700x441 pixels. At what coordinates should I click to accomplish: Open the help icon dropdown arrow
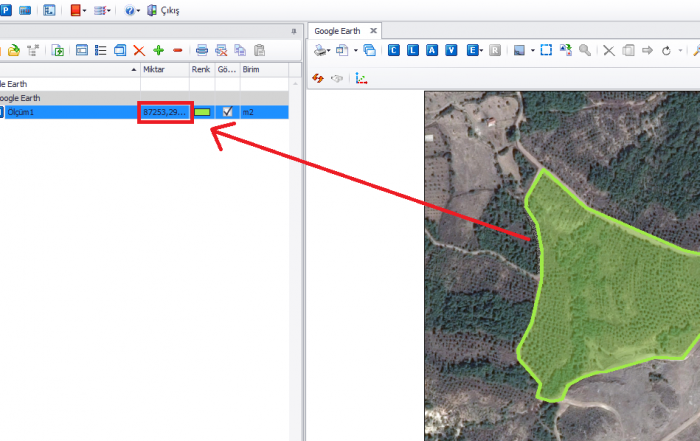click(139, 10)
